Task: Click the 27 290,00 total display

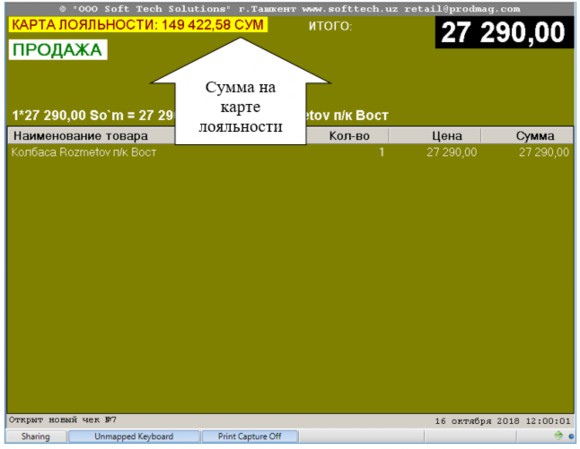Action: [504, 33]
